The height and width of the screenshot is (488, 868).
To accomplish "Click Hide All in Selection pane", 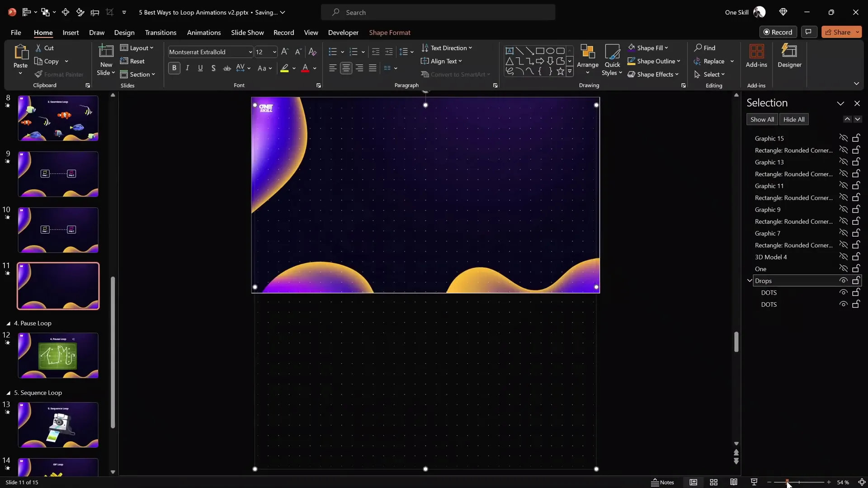I will pos(794,119).
